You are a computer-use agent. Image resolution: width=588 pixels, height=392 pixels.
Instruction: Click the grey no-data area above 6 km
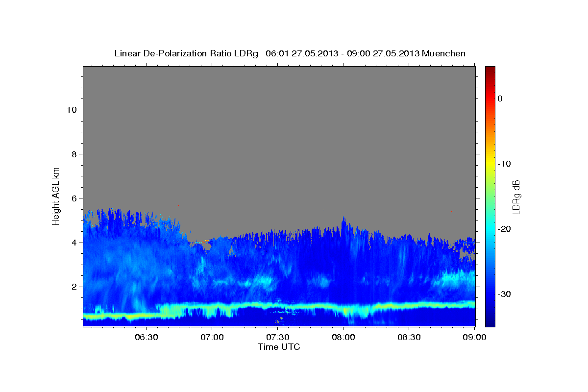[x=279, y=132]
